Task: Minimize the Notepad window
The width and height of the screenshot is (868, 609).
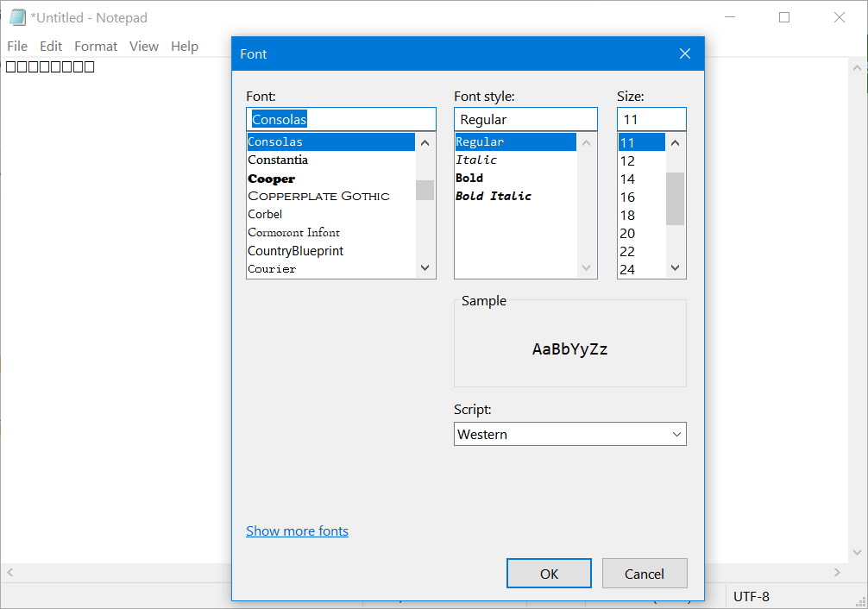Action: point(730,17)
